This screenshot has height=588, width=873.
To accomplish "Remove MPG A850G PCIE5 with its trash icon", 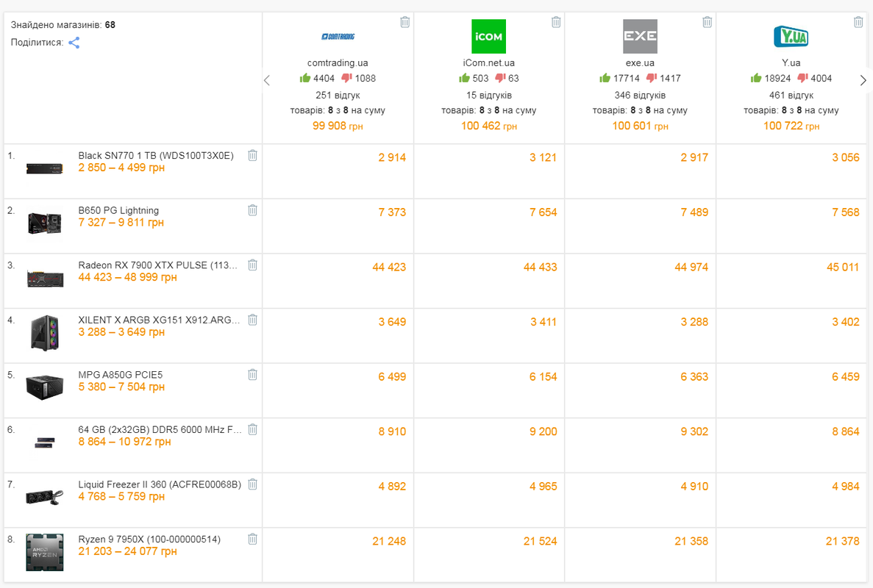I will 252,374.
